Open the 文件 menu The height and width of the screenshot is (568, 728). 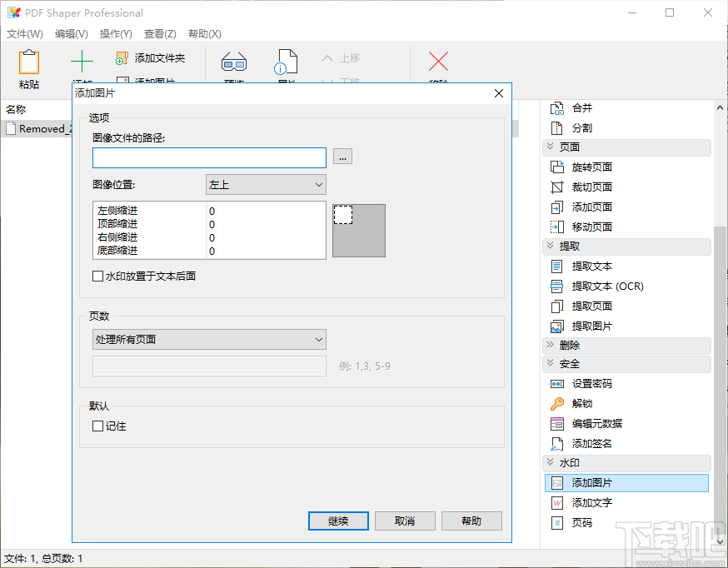click(24, 34)
